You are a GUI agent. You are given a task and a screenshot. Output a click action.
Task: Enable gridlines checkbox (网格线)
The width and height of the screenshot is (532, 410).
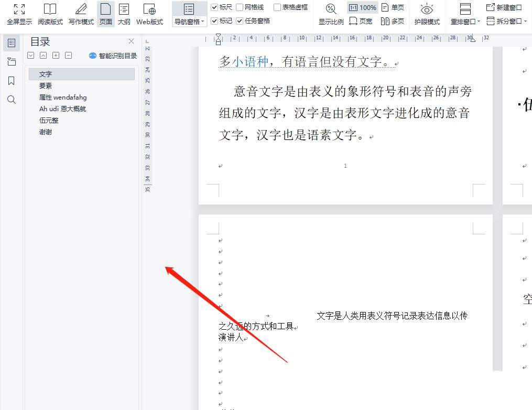[239, 7]
